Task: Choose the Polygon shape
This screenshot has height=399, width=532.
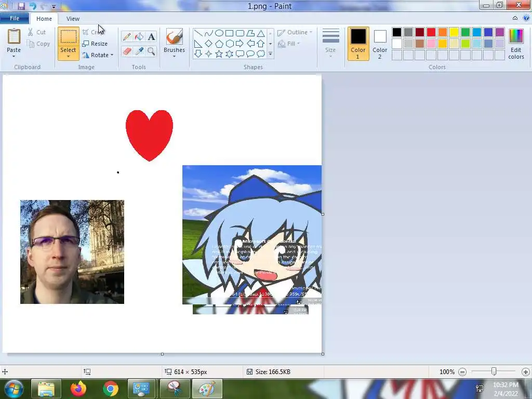Action: pyautogui.click(x=250, y=33)
